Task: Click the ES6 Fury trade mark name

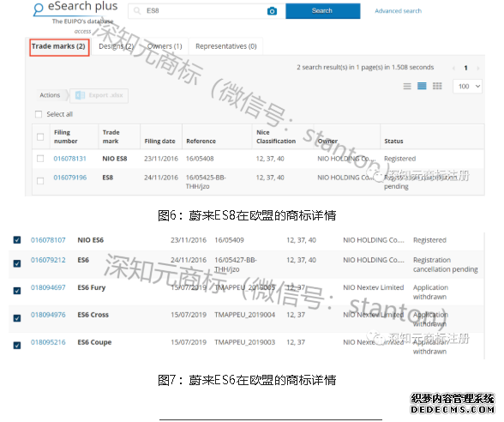Action: pyautogui.click(x=92, y=287)
